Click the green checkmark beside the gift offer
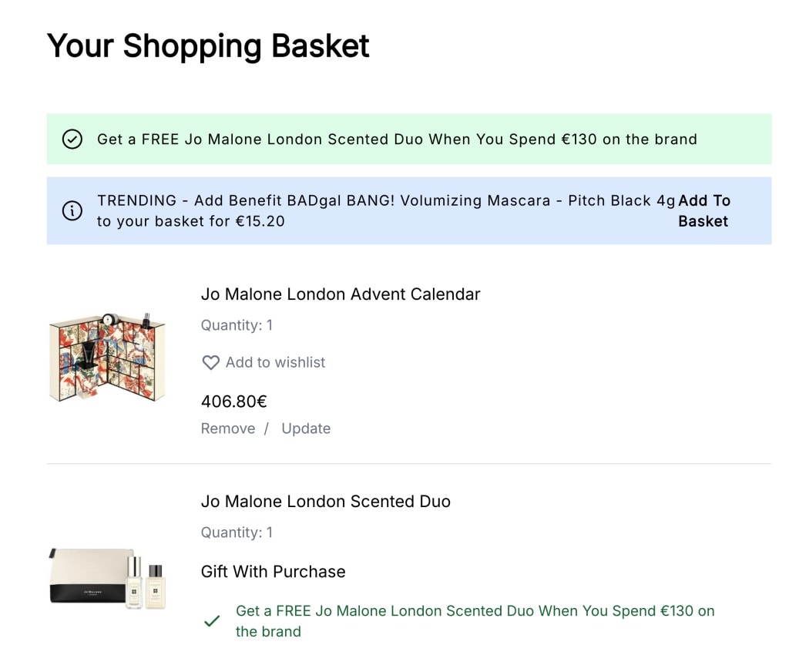789x672 pixels. [211, 621]
